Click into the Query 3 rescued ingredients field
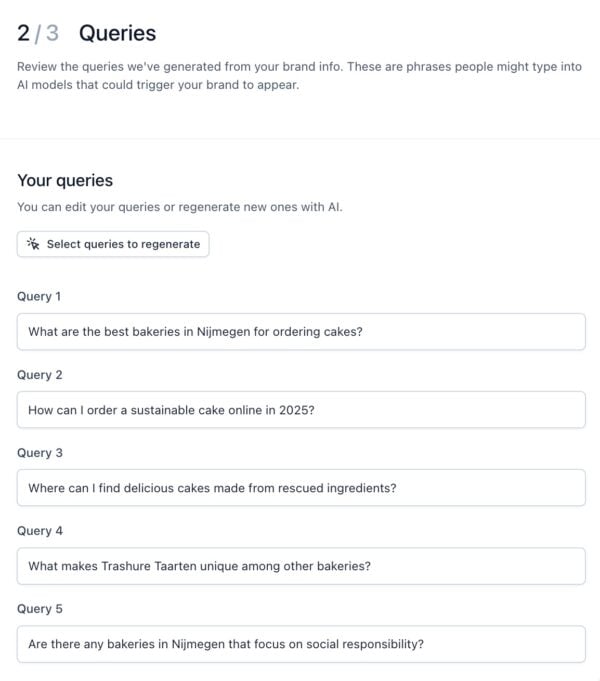The image size is (600, 681). [x=300, y=488]
